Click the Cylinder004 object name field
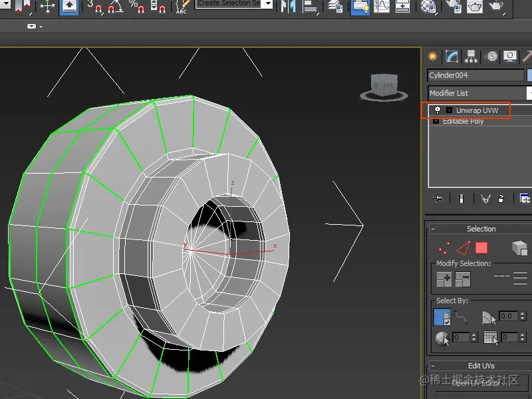Viewport: 532px width, 399px height. (x=475, y=75)
